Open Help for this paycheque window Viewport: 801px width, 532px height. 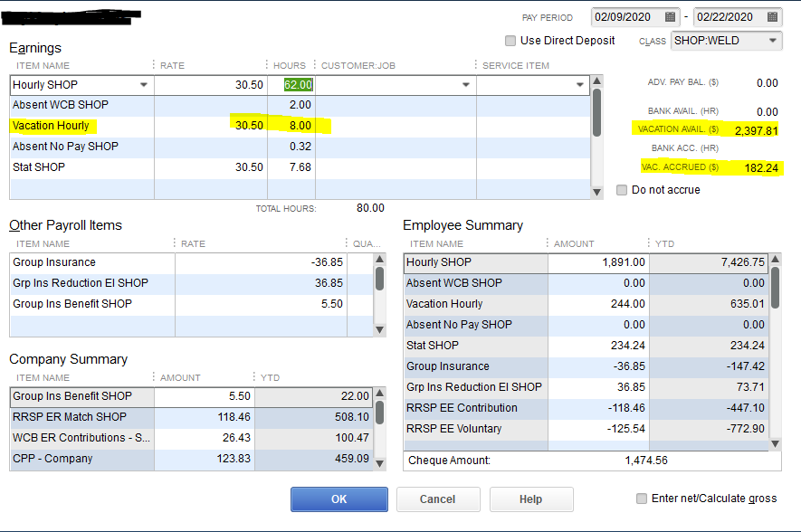click(x=530, y=499)
